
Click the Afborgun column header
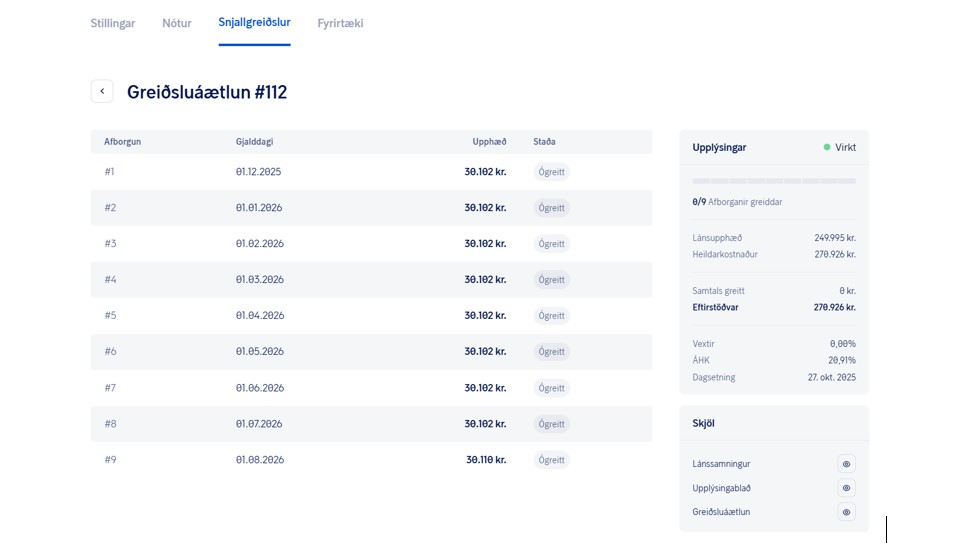122,142
